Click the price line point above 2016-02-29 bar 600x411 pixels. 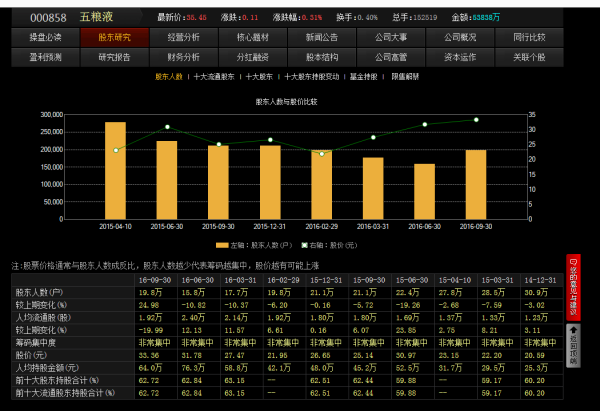coord(322,154)
